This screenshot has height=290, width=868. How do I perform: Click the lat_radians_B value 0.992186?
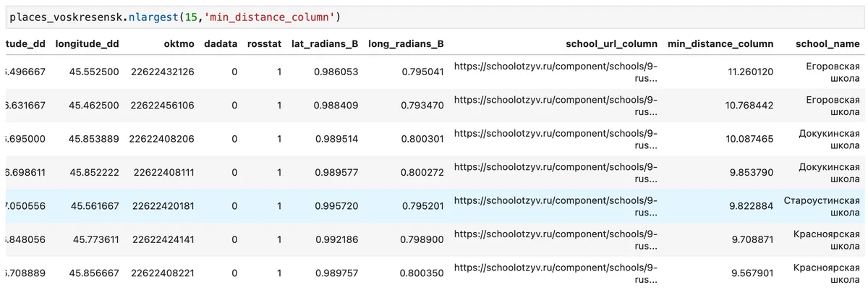336,239
